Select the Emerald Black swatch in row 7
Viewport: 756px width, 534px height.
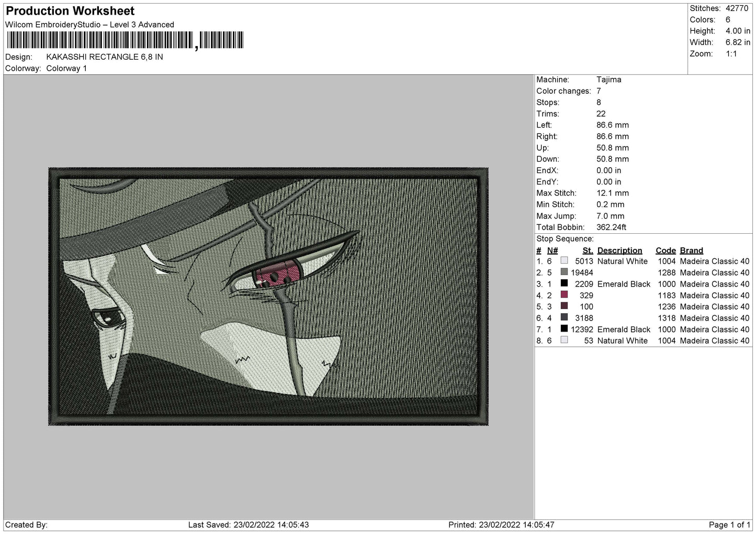click(564, 329)
